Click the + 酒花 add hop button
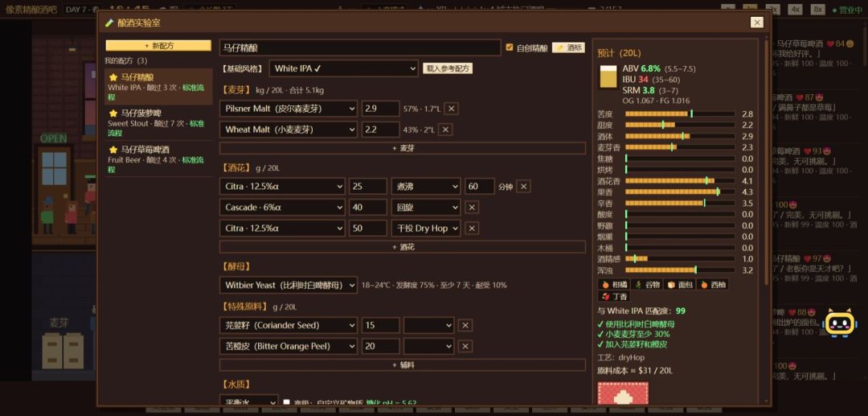Viewport: 868px width, 416px height. click(403, 247)
